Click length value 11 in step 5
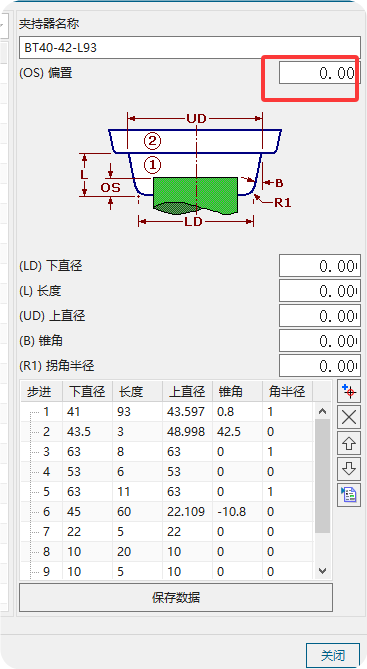 pyautogui.click(x=123, y=492)
